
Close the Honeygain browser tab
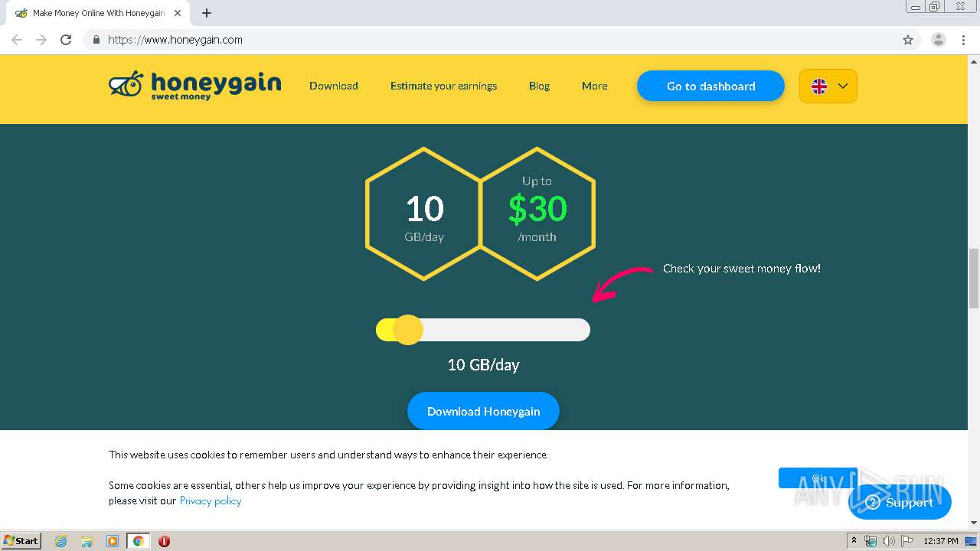178,13
